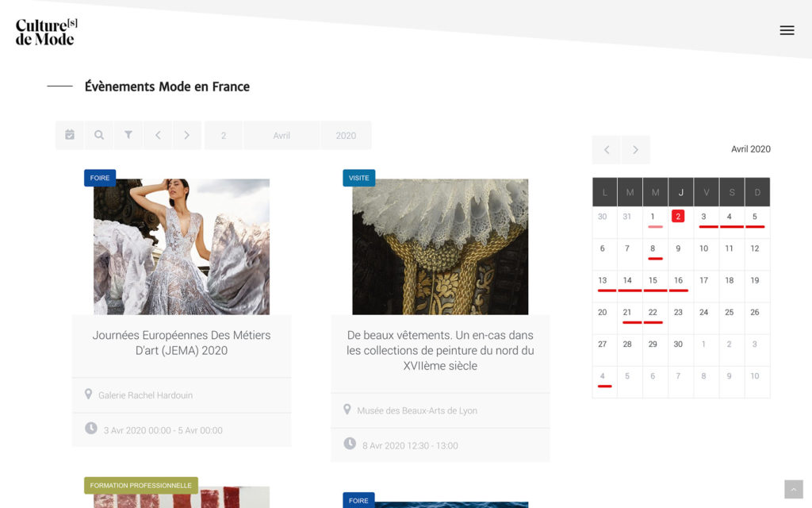Click location pin icon beside Galerie Rachel Hardouin

[89, 394]
